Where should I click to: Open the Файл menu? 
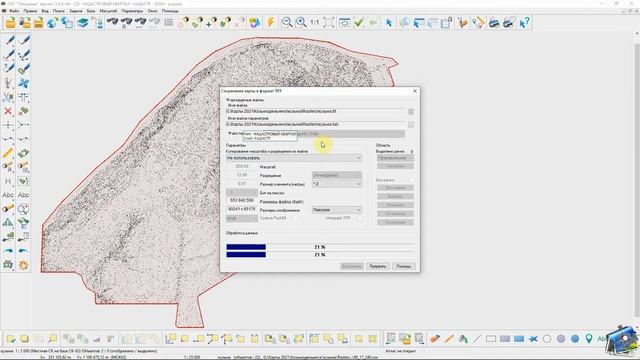(14, 11)
